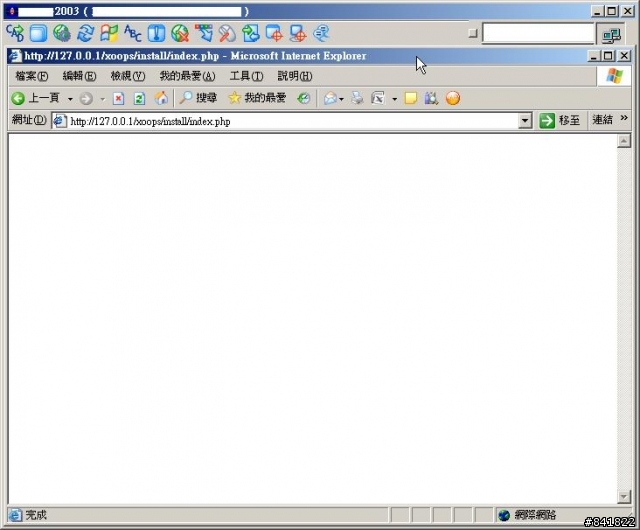This screenshot has width=640, height=530.
Task: Click the 搜尋 Search button
Action: (198, 98)
